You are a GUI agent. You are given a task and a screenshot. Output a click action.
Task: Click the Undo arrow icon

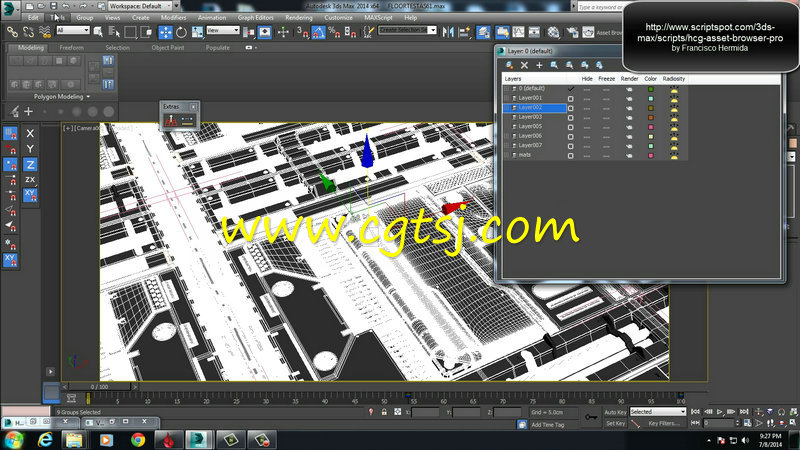coord(65,6)
